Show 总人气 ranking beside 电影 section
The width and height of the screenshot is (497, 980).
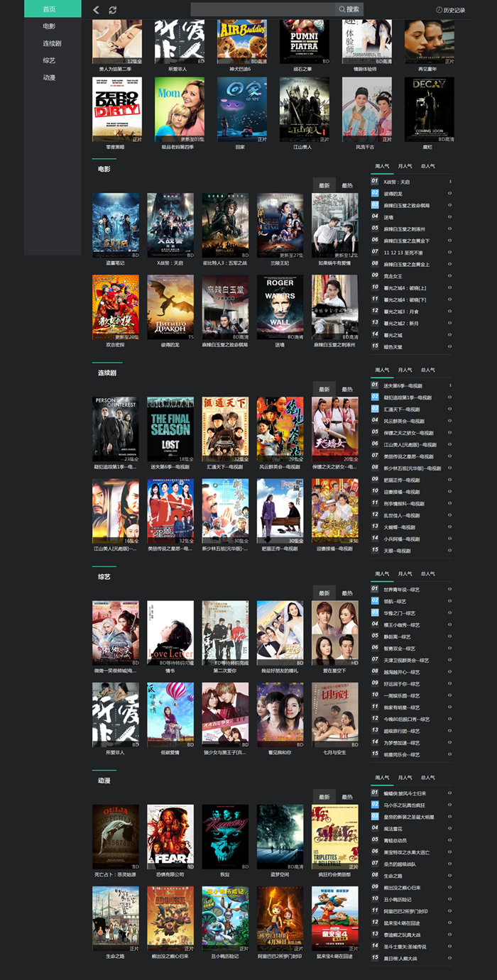pyautogui.click(x=428, y=167)
